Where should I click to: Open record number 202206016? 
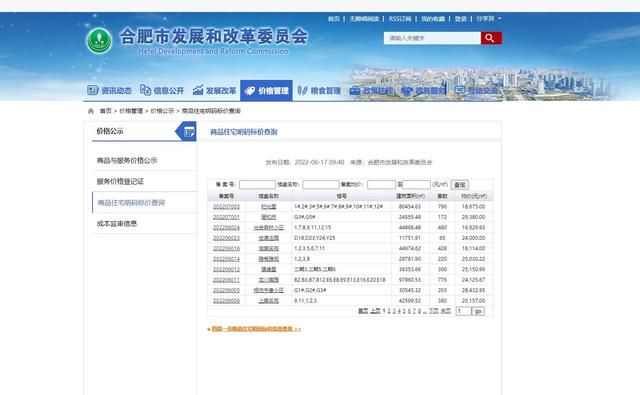coord(226,249)
